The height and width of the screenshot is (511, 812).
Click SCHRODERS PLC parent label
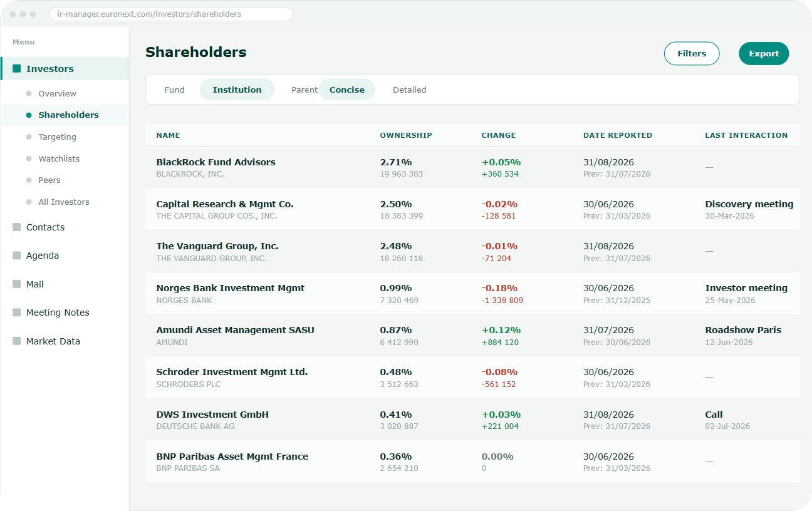[189, 385]
